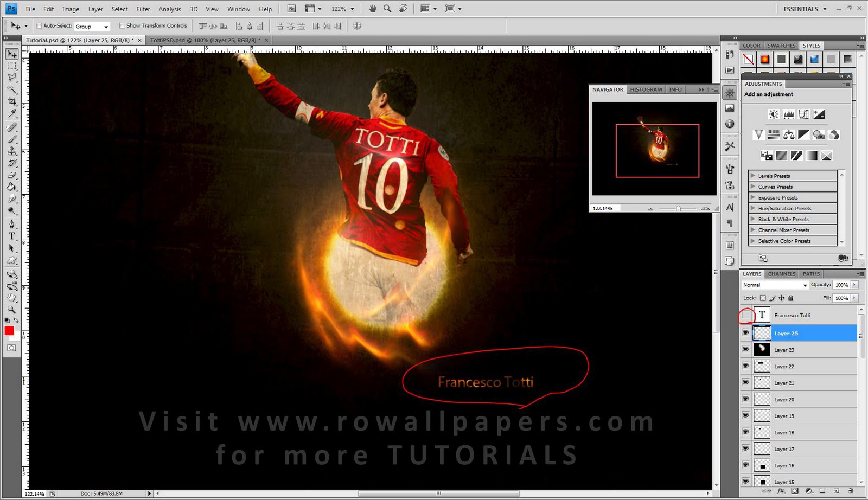Select the Healing Brush tool
Image resolution: width=868 pixels, height=500 pixels.
point(12,127)
